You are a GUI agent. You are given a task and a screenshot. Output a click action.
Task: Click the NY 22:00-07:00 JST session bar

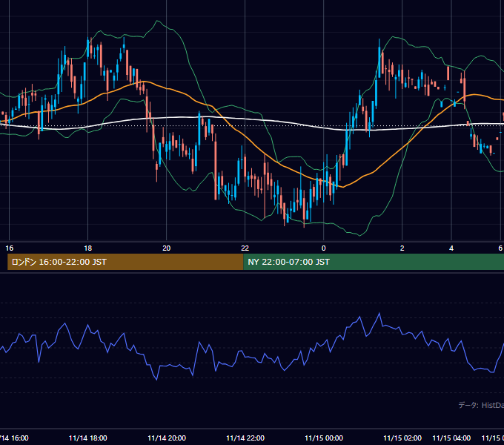[x=374, y=262]
